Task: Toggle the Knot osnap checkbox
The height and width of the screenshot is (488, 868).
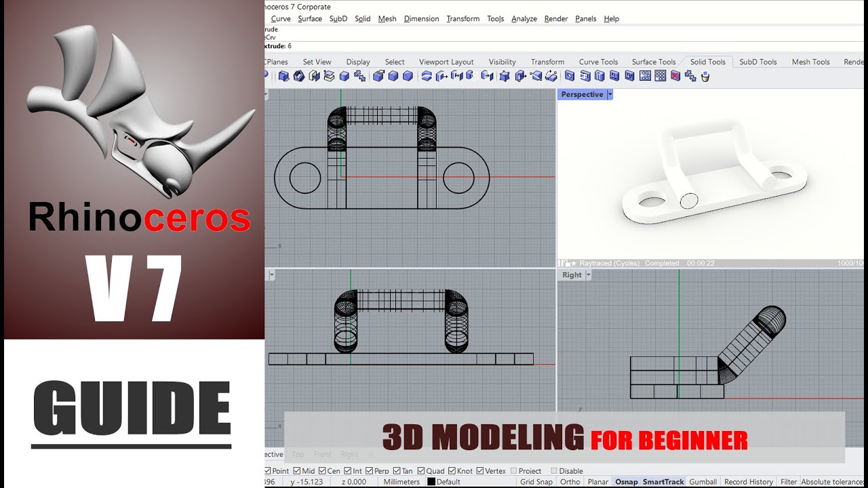Action: [x=452, y=471]
